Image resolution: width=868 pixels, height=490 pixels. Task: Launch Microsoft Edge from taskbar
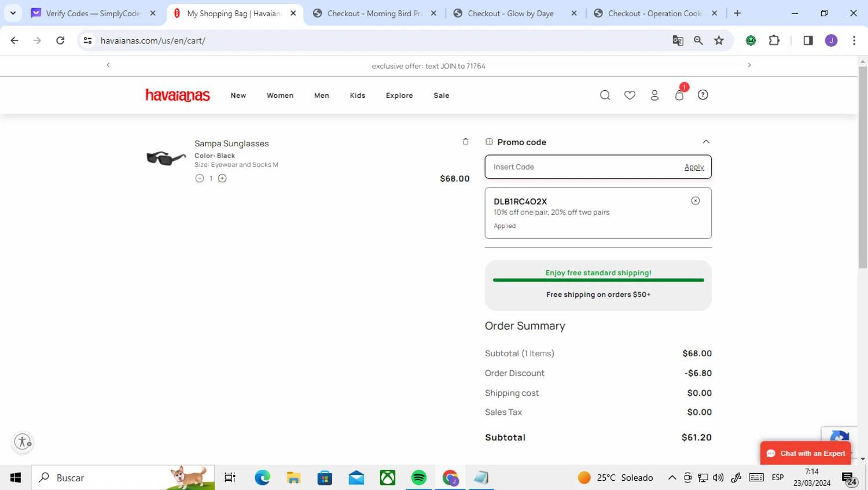point(262,478)
